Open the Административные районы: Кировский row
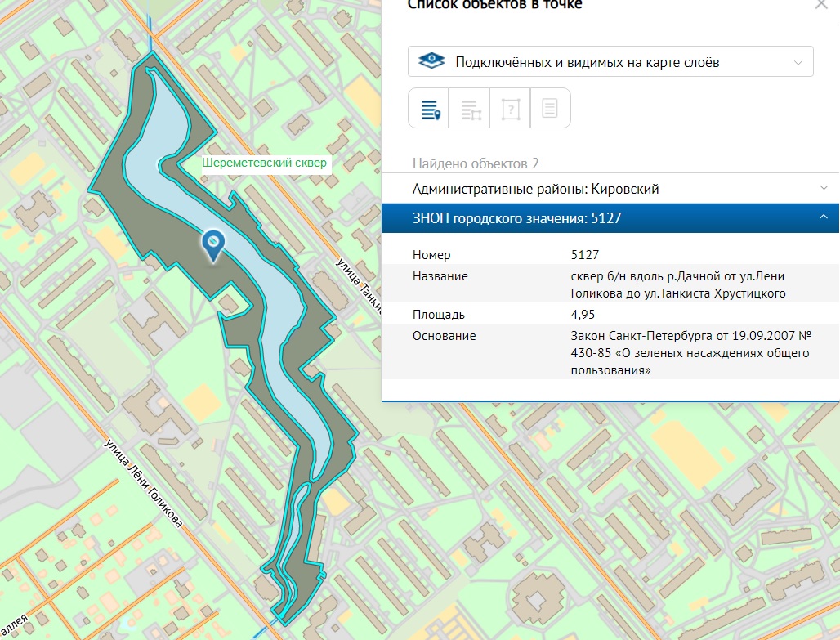840x640 pixels. click(x=535, y=189)
